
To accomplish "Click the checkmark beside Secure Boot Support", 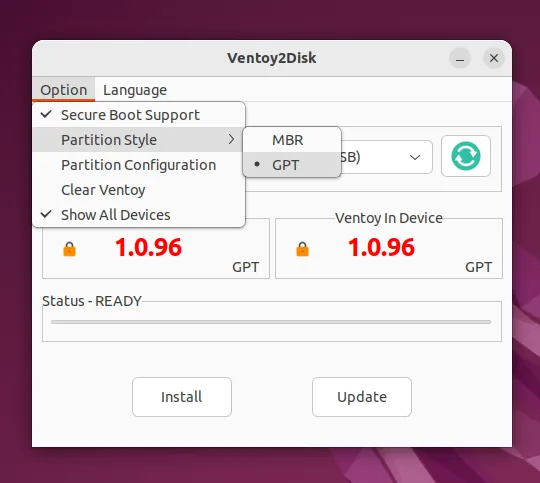I will [46, 114].
